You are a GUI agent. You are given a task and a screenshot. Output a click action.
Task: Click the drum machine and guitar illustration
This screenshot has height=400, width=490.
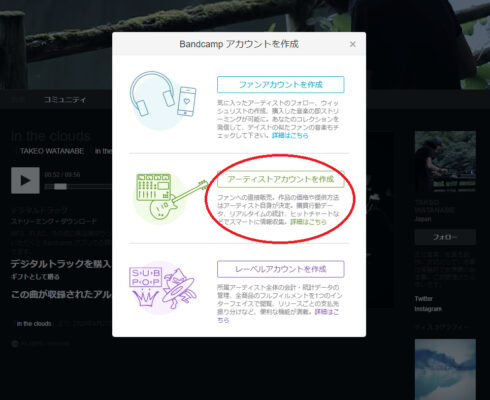coord(170,197)
